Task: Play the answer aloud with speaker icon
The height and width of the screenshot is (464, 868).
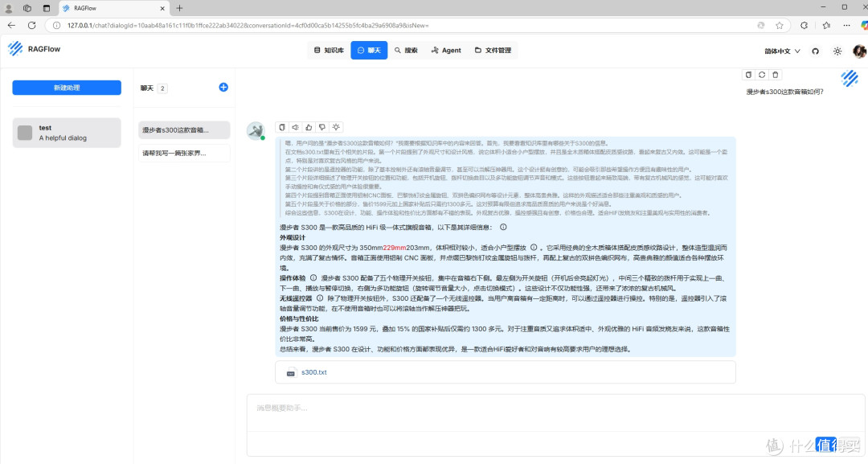Action: click(x=295, y=127)
